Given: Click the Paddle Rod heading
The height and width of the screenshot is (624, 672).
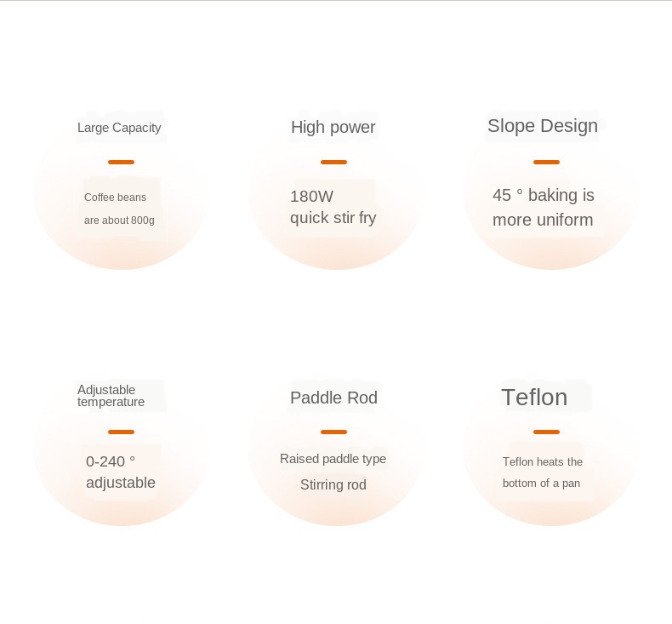Looking at the screenshot, I should tap(333, 398).
